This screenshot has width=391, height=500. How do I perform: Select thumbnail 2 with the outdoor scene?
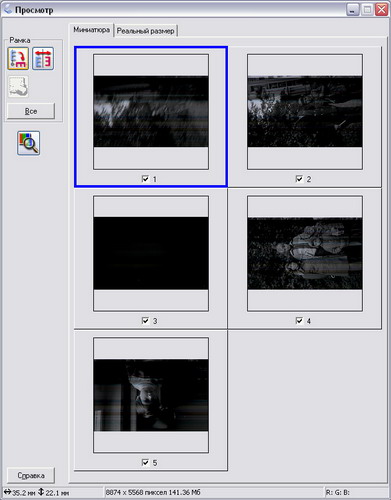(x=305, y=112)
